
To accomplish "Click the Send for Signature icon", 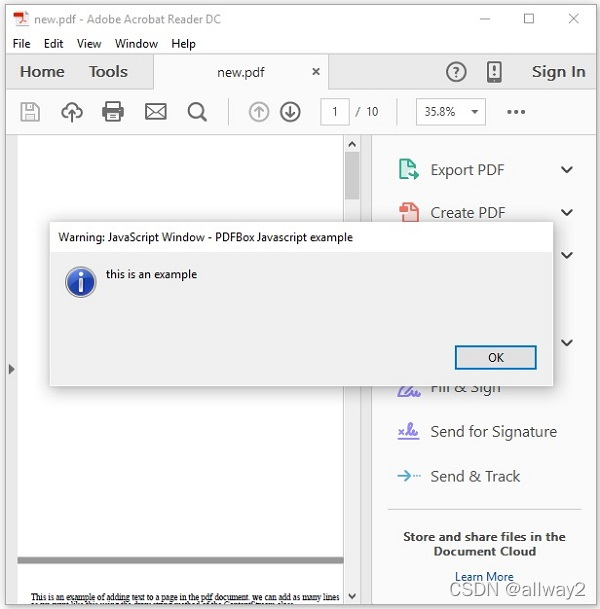I will pyautogui.click(x=409, y=432).
